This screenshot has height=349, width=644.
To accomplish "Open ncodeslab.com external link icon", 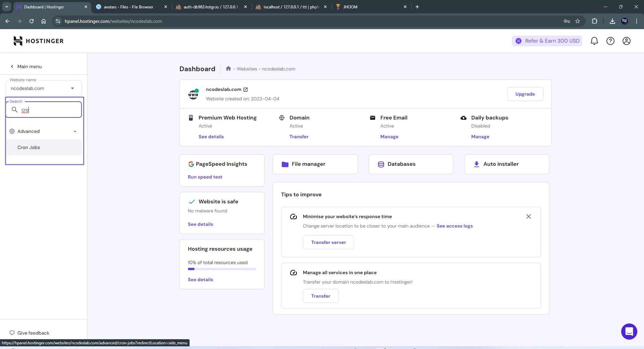I will click(x=246, y=90).
